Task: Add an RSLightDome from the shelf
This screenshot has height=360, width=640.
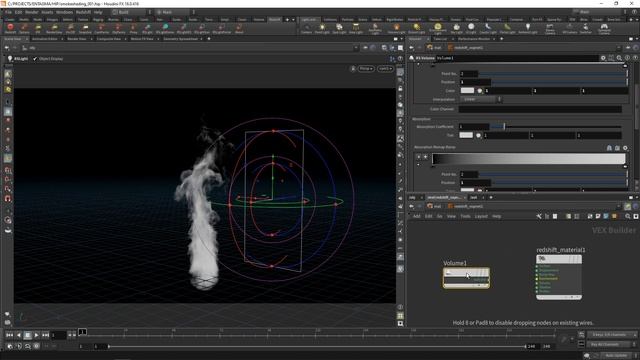Action: click(x=165, y=28)
